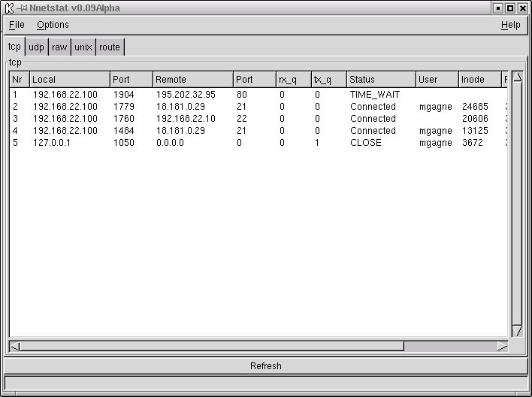Maximize the Nnetstat window

(510, 8)
